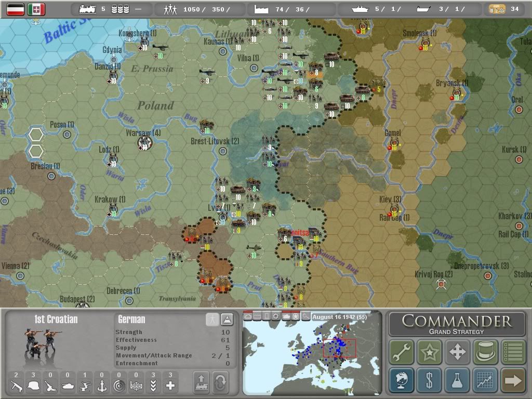The height and width of the screenshot is (399, 532).
Task: Click the tank stat icon
Action: click(x=68, y=385)
